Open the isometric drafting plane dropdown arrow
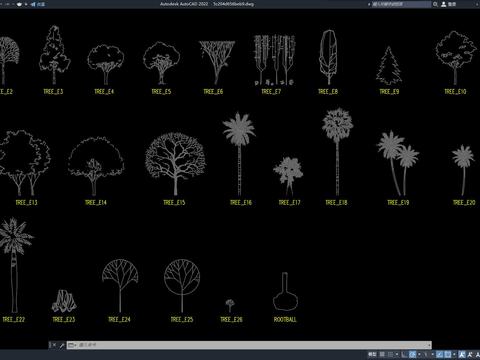This screenshot has width=480, height=360. pos(433,354)
